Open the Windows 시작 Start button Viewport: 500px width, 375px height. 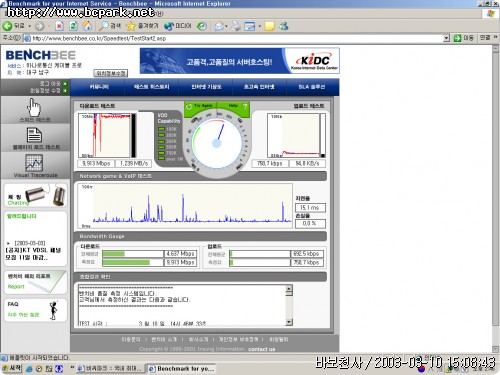11,368
